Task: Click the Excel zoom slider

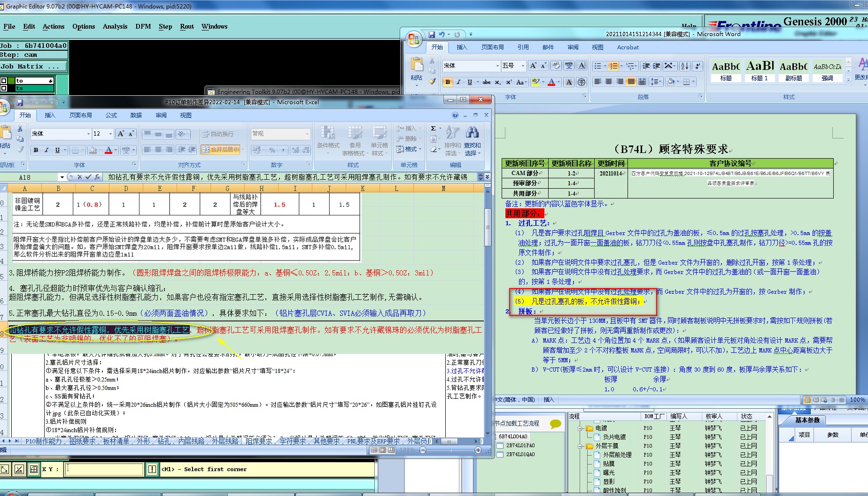Action: tap(450, 450)
